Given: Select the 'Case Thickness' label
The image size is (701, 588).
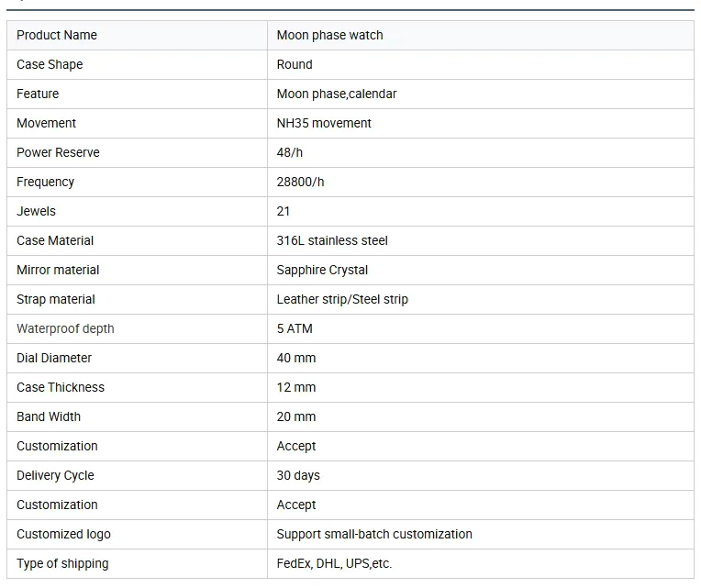Looking at the screenshot, I should (x=61, y=387).
